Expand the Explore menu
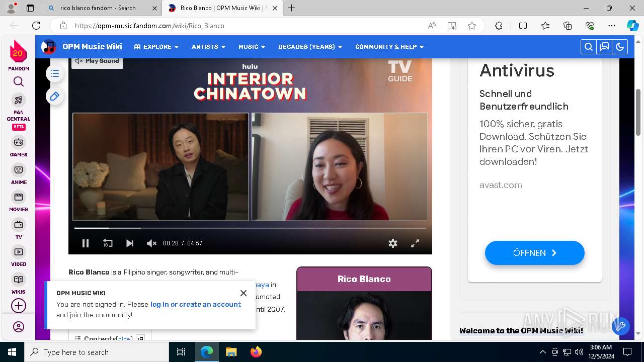 pyautogui.click(x=156, y=47)
